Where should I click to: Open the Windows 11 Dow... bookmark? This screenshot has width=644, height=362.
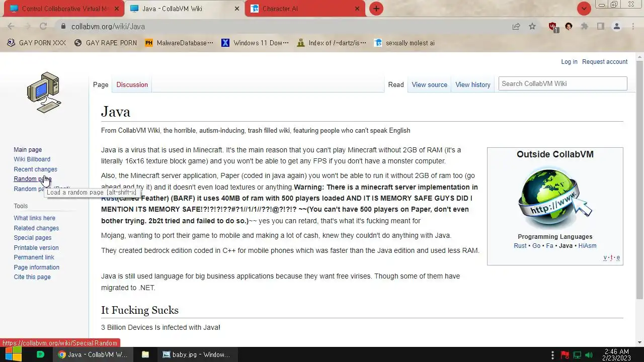coord(255,43)
